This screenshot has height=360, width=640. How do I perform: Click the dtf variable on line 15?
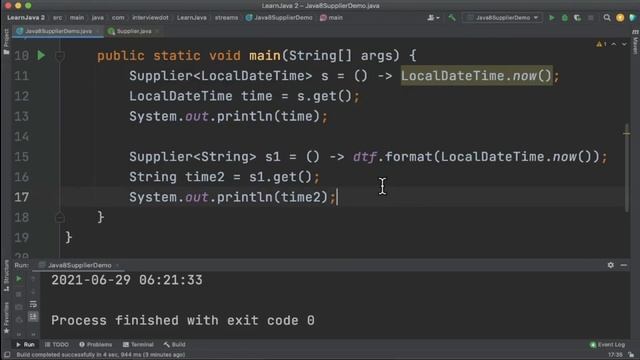[364, 157]
